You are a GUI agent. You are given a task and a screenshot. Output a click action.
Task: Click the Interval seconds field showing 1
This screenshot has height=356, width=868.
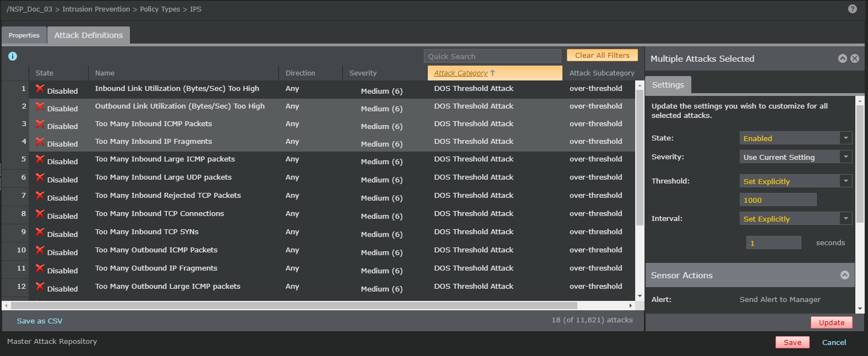(774, 242)
